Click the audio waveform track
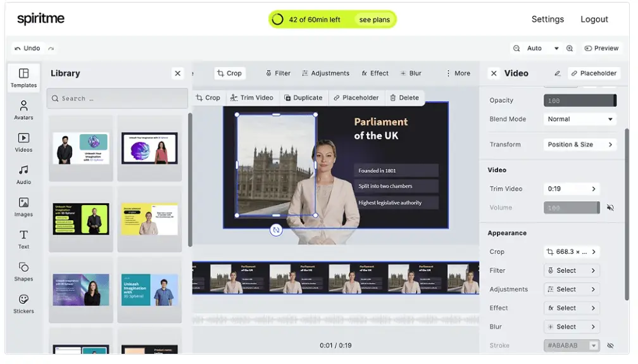The width and height of the screenshot is (638, 364). tap(335, 320)
